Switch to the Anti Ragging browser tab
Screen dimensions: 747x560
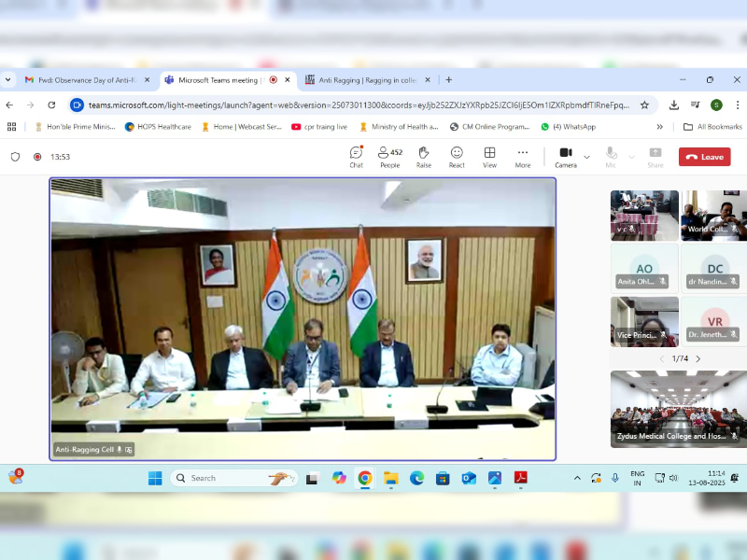366,80
